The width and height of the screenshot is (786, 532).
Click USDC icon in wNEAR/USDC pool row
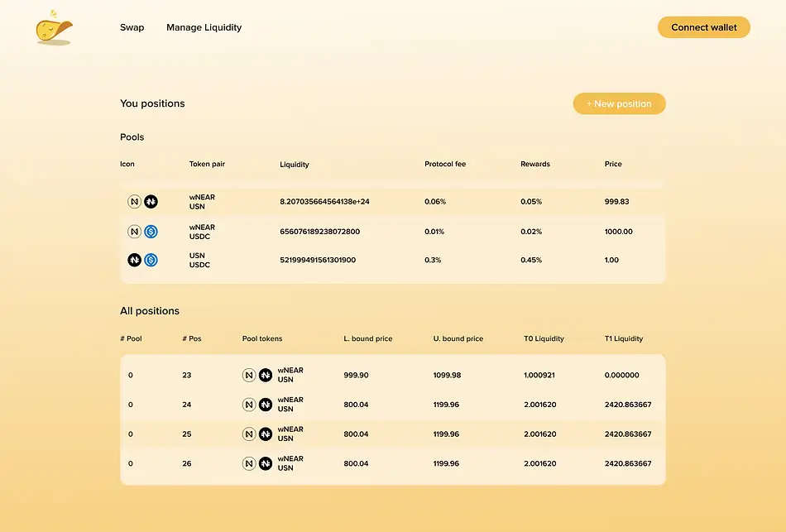tap(151, 232)
